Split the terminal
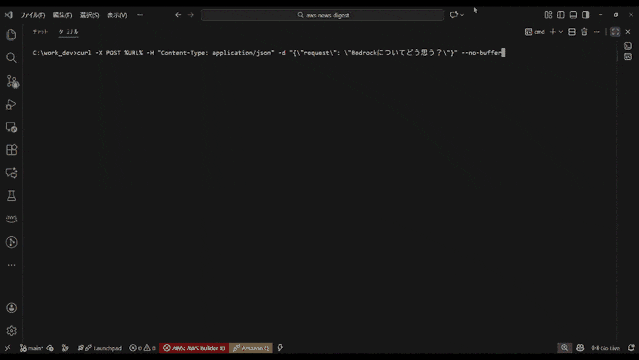 [x=572, y=32]
